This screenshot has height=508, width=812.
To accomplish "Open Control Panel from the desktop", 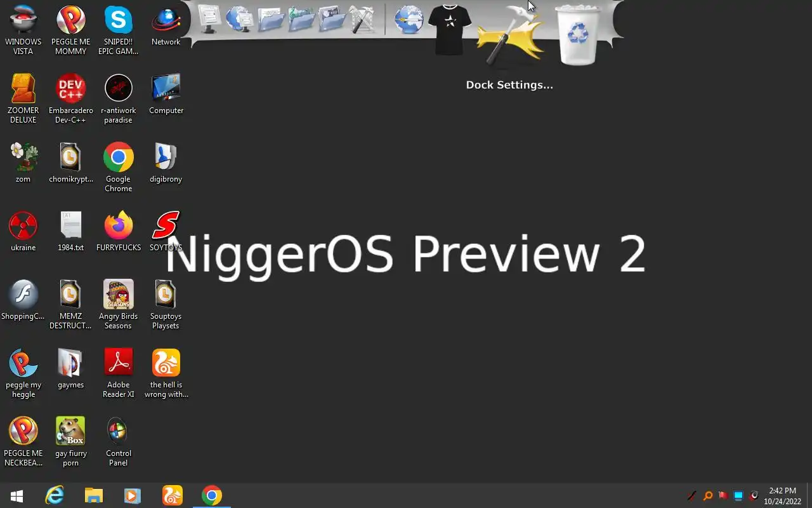I will pos(118,441).
